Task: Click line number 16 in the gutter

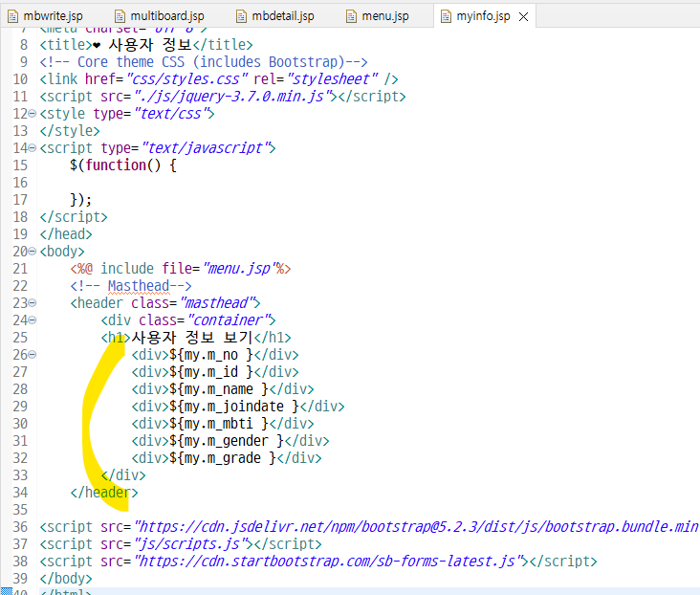Action: tap(20, 183)
